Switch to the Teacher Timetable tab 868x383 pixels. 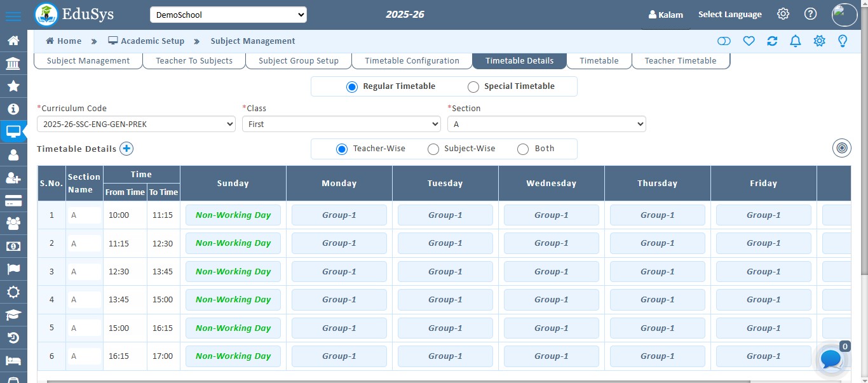pyautogui.click(x=681, y=60)
